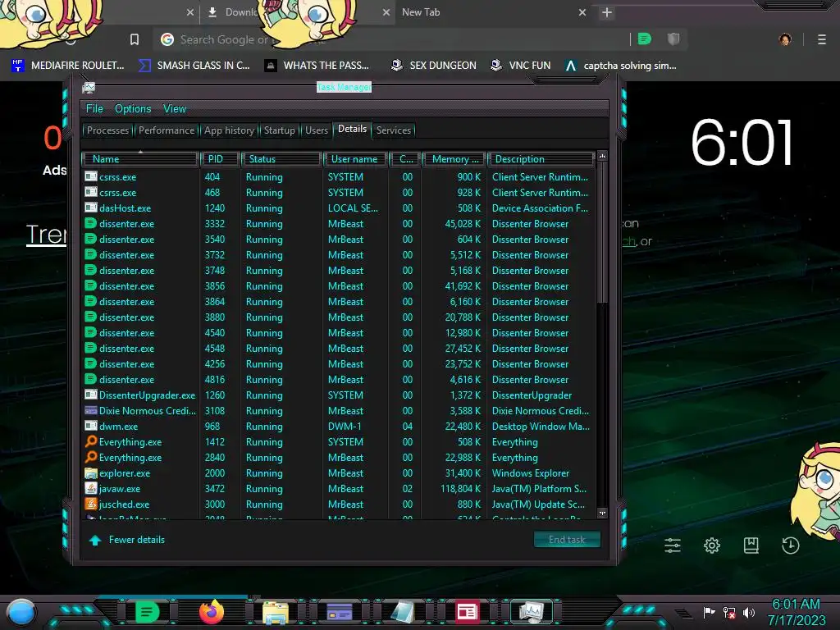The image size is (840, 630).
Task: Click the scroll down arrow of process list
Action: pos(602,514)
